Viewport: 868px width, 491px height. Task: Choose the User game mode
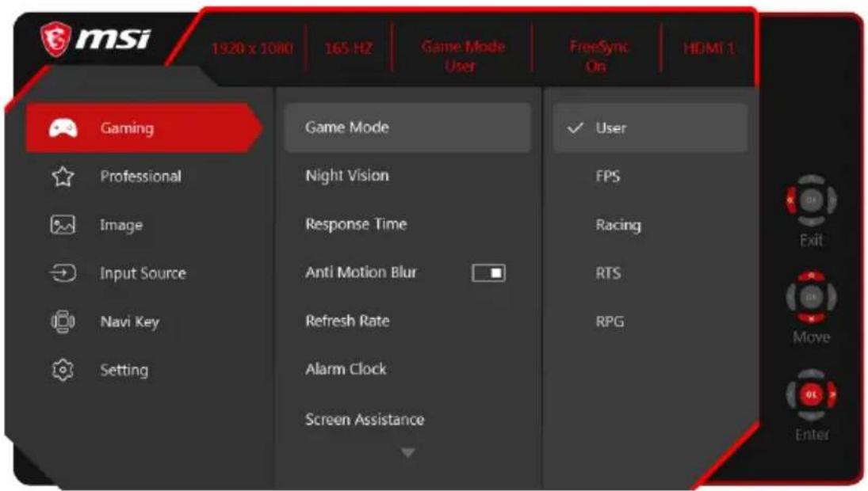point(651,128)
